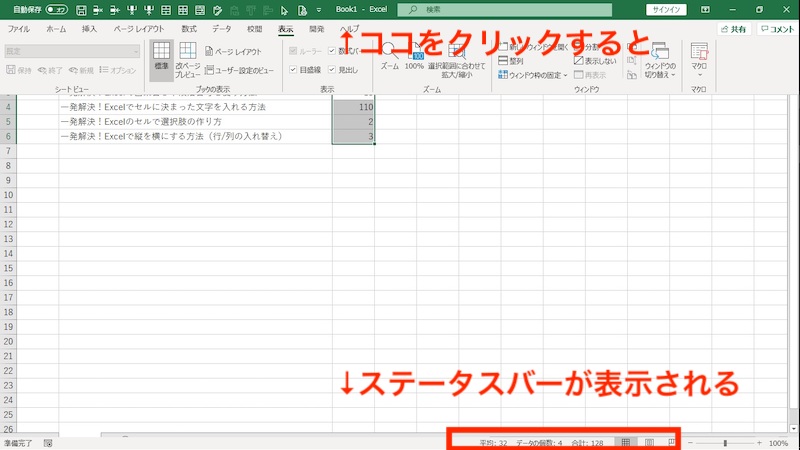Expand the ウィンドウ枠の固定 dropdown
This screenshot has height=450, width=800.
click(534, 75)
